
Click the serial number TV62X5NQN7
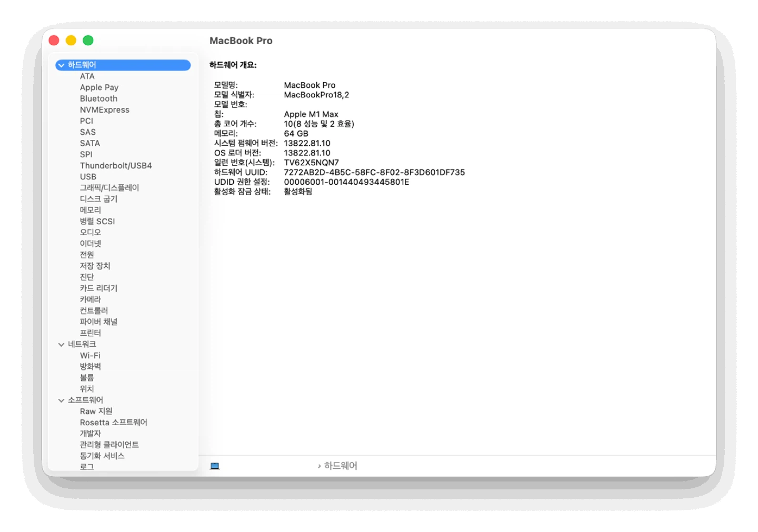click(x=312, y=163)
